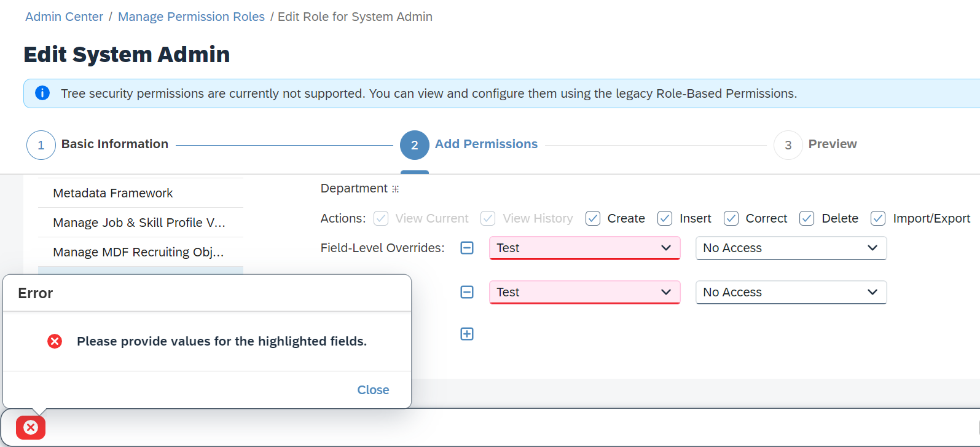Add a new field-level override row
Screen dimensions: 980x447
(x=467, y=334)
